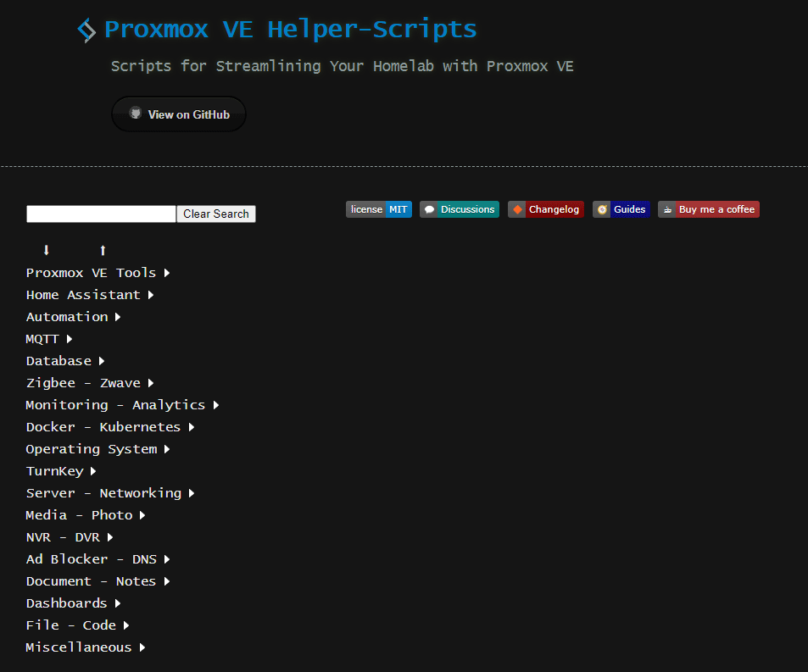The width and height of the screenshot is (808, 672).
Task: Open Buy me a coffee link
Action: tap(709, 209)
